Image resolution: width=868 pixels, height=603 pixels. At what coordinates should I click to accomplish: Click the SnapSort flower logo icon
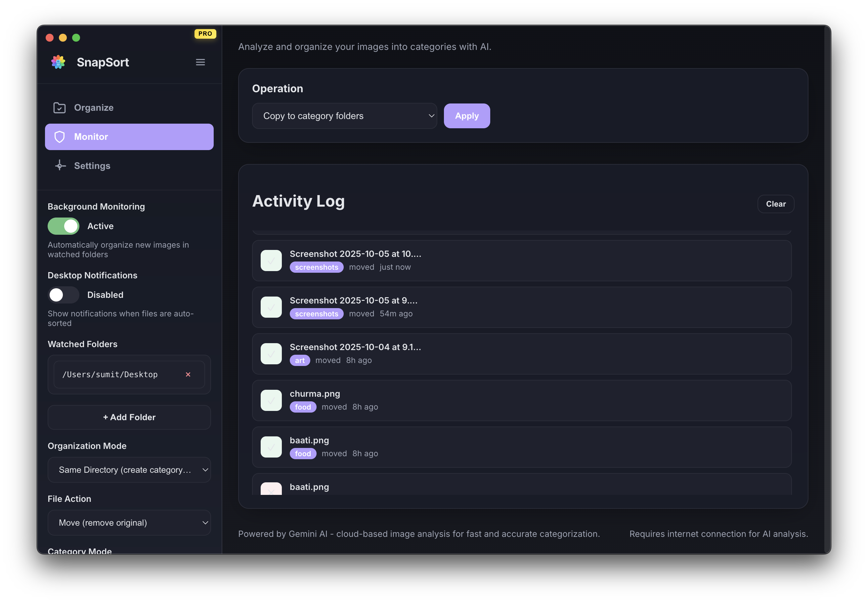click(58, 62)
